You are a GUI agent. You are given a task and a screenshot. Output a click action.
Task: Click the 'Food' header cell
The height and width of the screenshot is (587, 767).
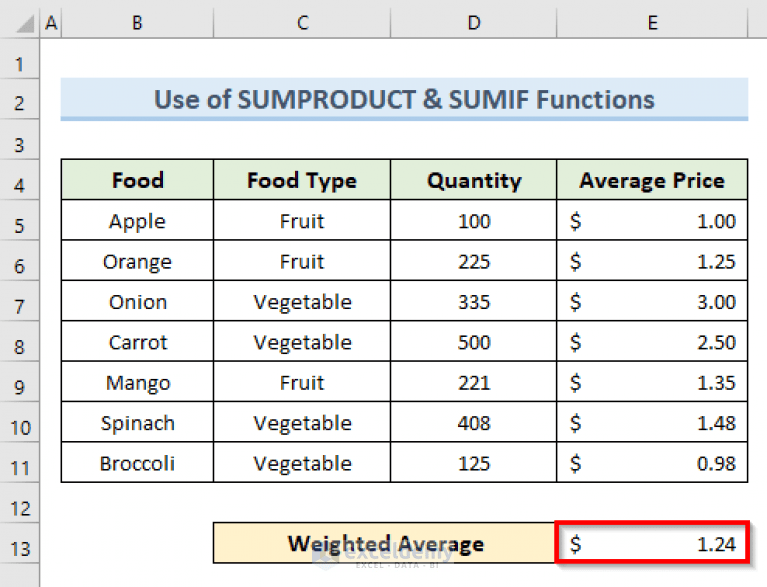point(137,180)
